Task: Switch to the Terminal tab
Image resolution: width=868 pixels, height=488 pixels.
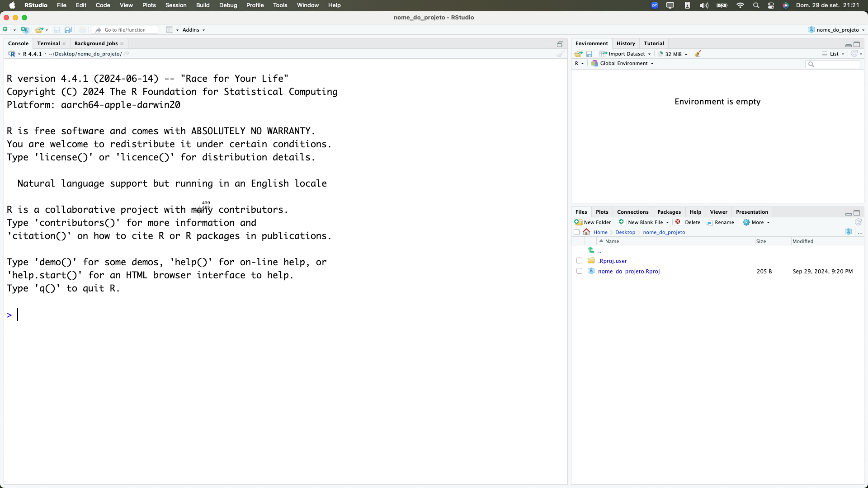Action: click(48, 43)
